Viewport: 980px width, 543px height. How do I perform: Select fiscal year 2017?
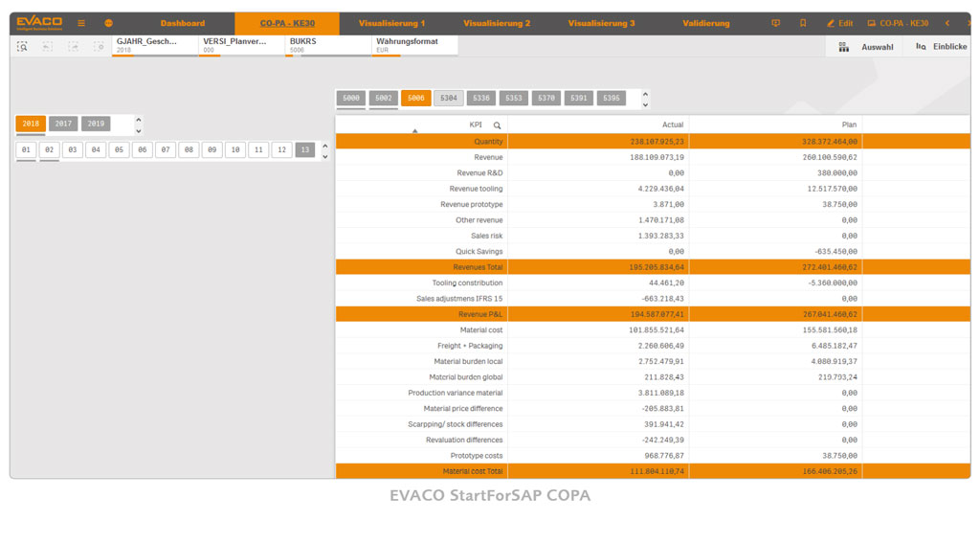point(63,124)
